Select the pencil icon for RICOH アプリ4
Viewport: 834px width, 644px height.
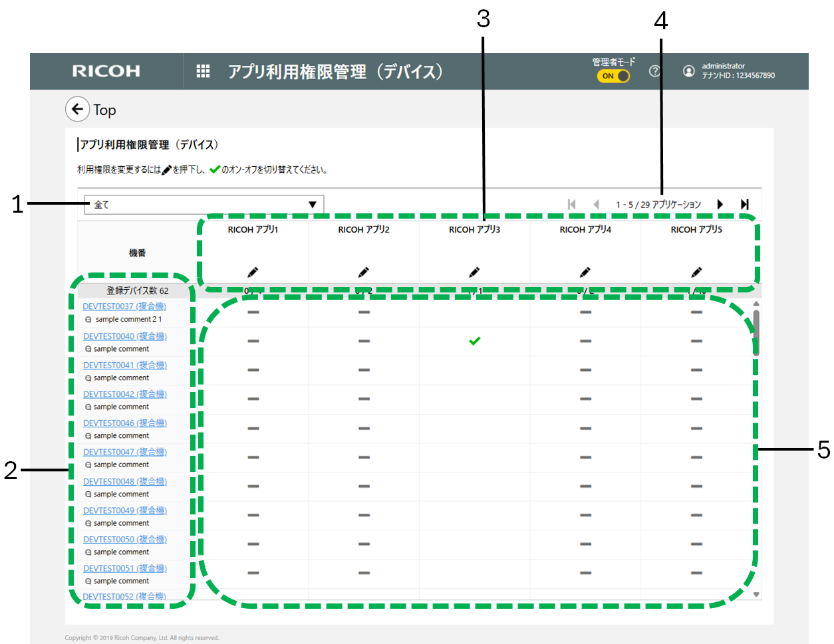coord(585,272)
